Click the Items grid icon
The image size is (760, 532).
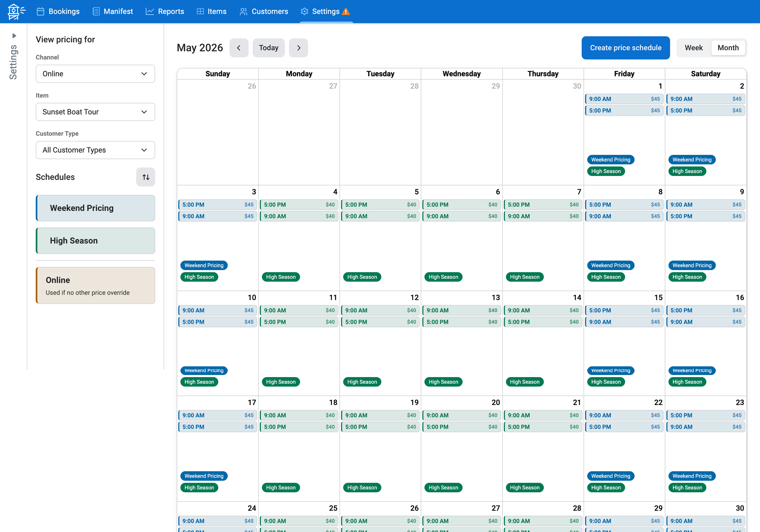pos(200,12)
